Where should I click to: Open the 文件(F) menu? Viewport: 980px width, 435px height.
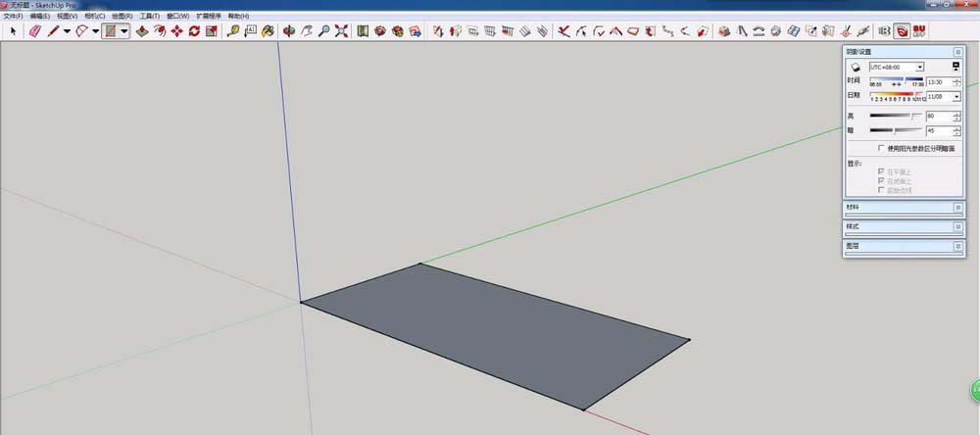pos(13,16)
